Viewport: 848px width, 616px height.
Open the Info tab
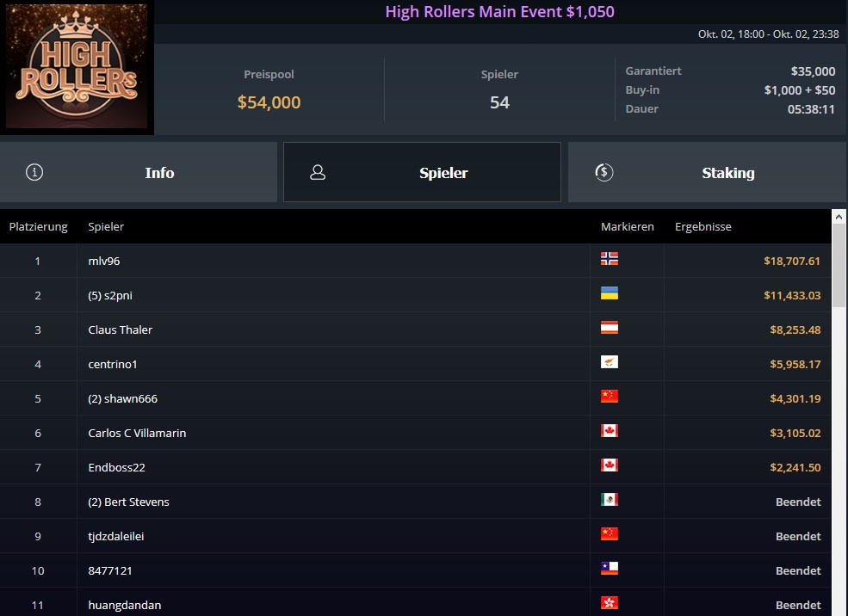pyautogui.click(x=139, y=172)
